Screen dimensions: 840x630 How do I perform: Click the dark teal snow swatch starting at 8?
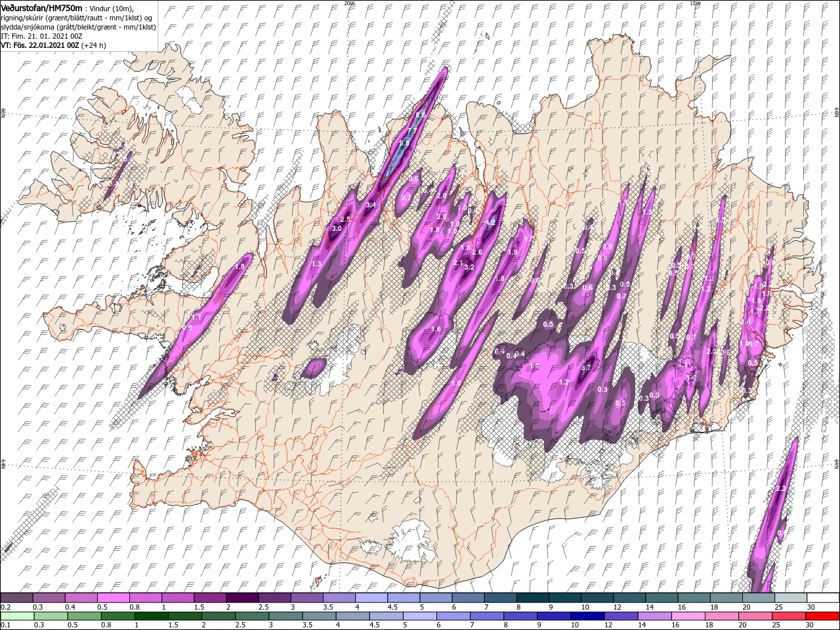(532, 598)
